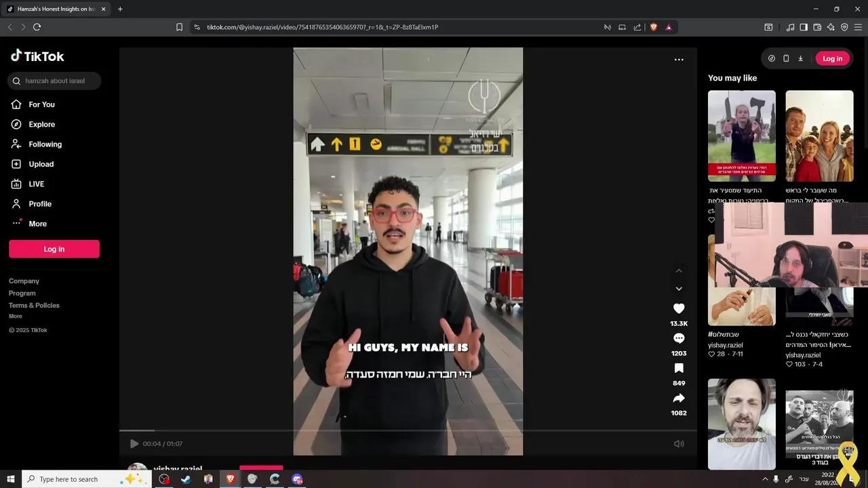
Task: Open the browser music playlist icon
Action: 790,27
